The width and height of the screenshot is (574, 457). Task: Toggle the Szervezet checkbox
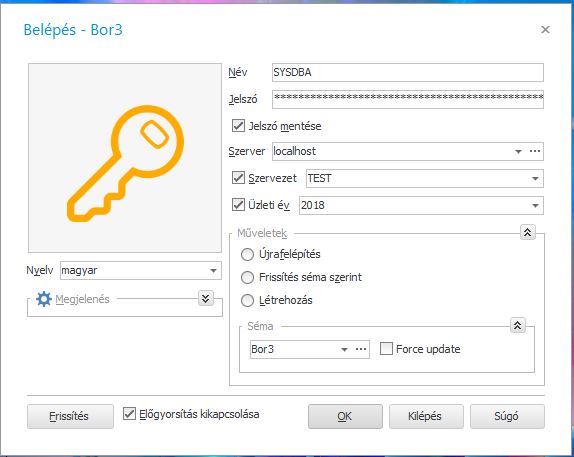[239, 178]
